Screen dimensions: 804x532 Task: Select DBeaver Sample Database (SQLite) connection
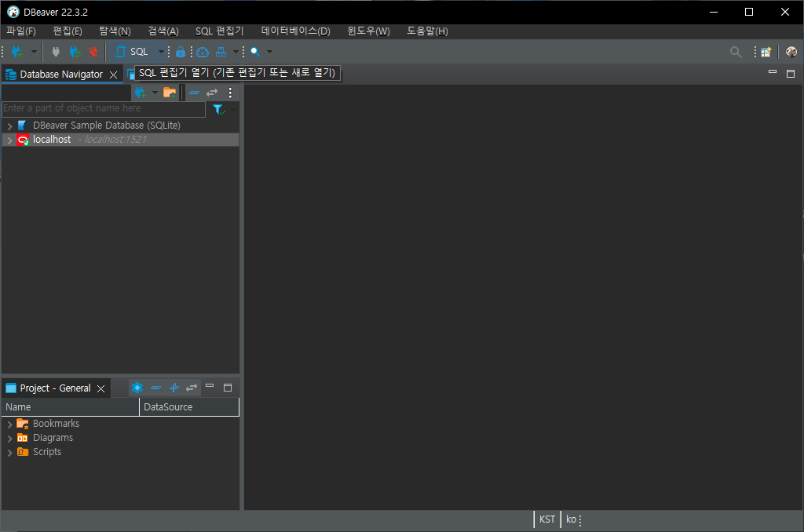click(107, 126)
